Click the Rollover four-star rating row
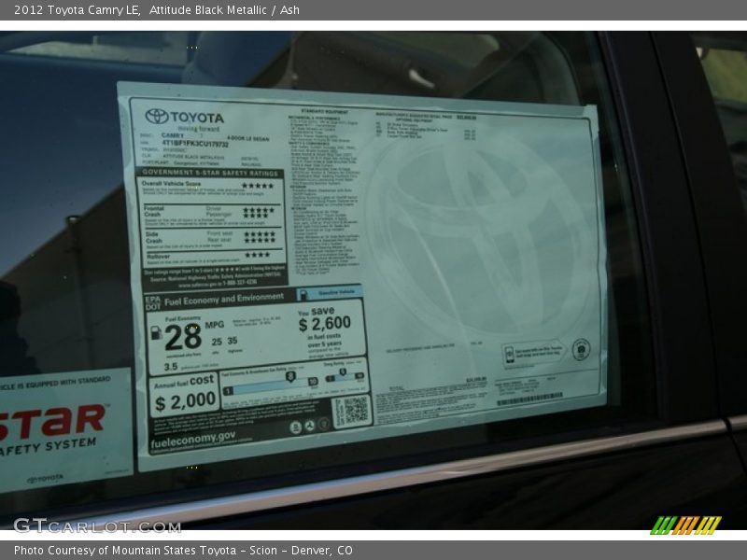Screen dimensions: 747x560 (214, 257)
